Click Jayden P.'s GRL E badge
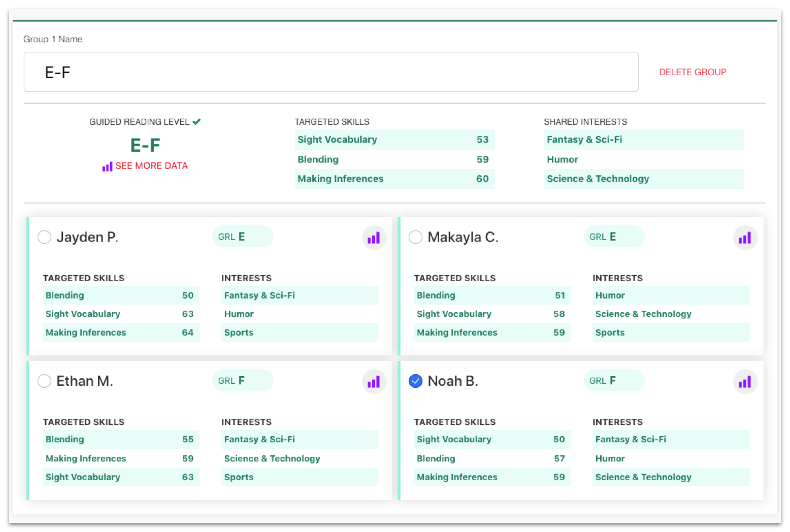Viewport: 790px width, 532px height. [243, 237]
